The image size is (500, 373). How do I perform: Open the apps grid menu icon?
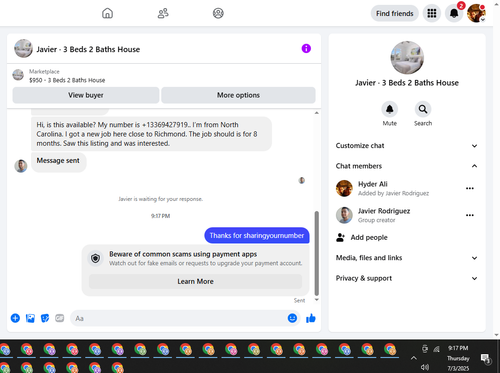click(x=432, y=13)
